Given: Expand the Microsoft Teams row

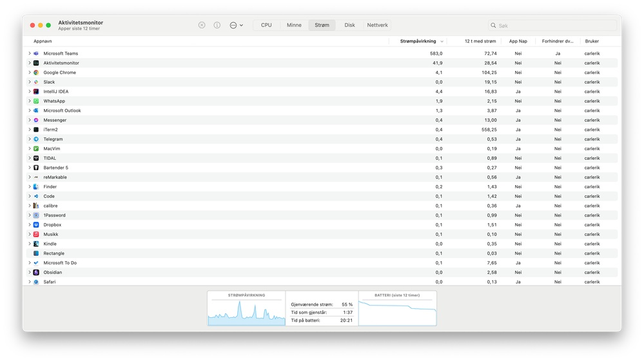Looking at the screenshot, I should tap(30, 54).
